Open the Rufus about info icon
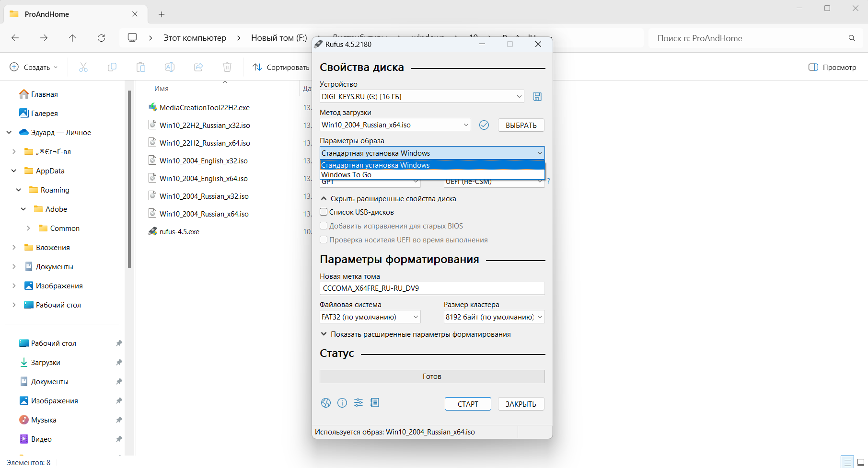This screenshot has width=868, height=468. pyautogui.click(x=342, y=403)
